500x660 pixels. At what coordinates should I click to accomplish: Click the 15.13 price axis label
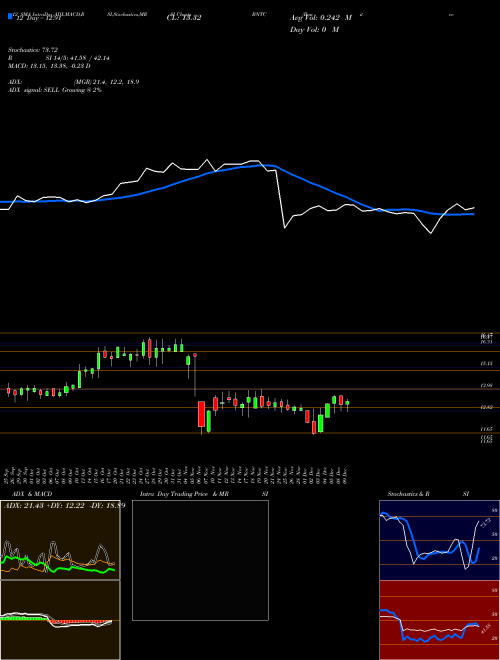pos(487,363)
